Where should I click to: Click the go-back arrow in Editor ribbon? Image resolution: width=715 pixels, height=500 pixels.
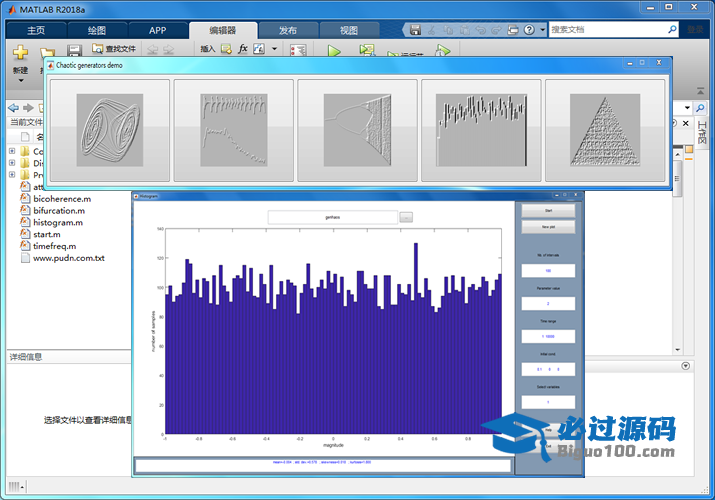pos(152,49)
